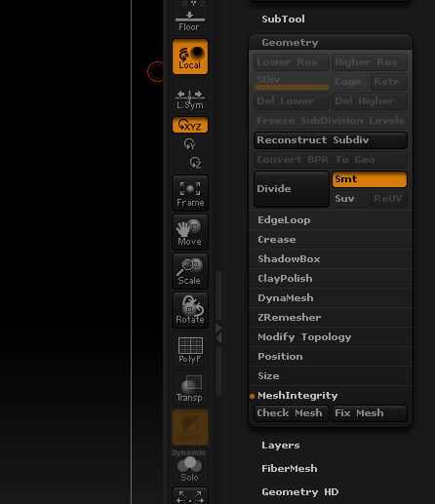Select the Move view icon
This screenshot has height=504, width=435.
click(190, 233)
